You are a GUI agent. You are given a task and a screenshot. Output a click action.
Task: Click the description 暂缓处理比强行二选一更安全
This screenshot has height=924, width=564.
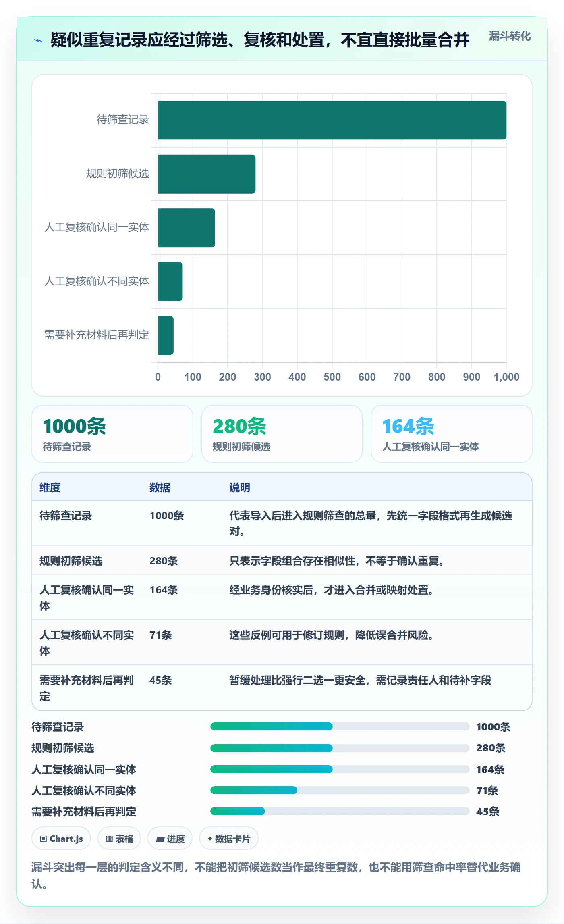click(x=297, y=680)
